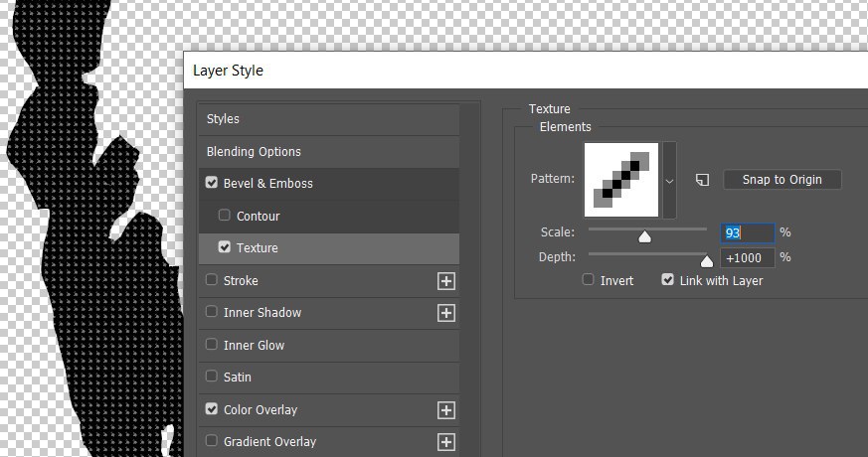Click the Snap to Origin button

(781, 180)
